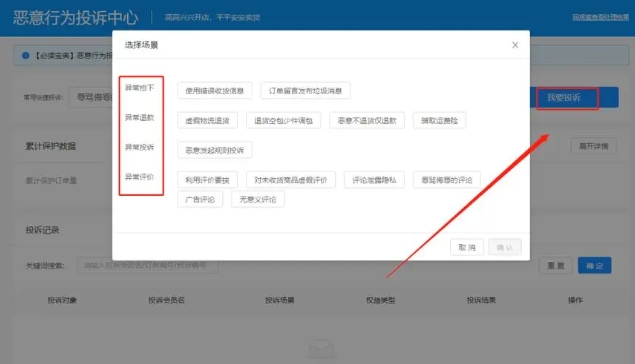
Task: Click the 异常拍下 category label
Action: pyautogui.click(x=139, y=87)
